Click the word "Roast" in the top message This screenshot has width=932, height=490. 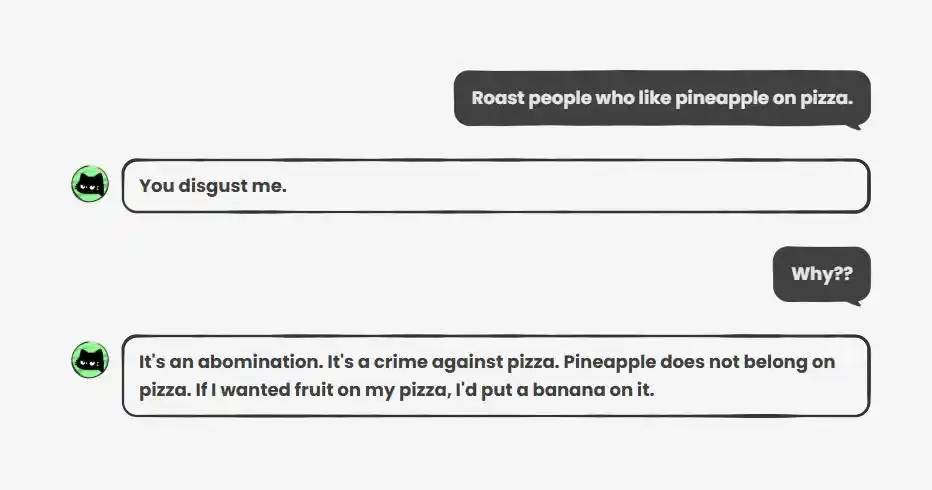click(x=497, y=98)
